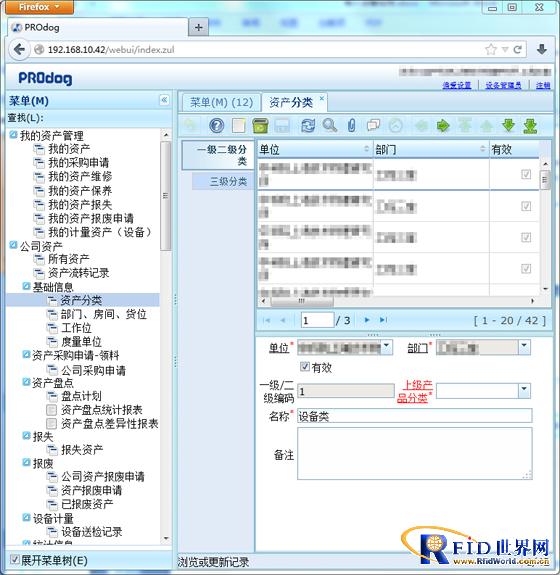Viewport: 560px width, 575px height.
Task: Reload page in the address bar
Action: click(517, 50)
